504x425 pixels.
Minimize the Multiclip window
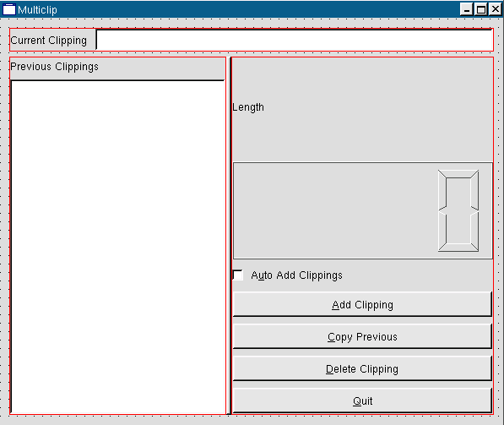(x=466, y=9)
